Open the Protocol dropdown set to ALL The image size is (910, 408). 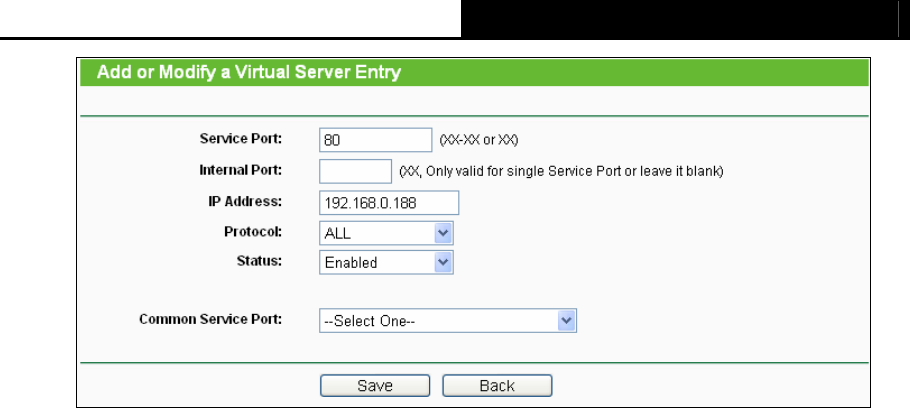tap(386, 233)
